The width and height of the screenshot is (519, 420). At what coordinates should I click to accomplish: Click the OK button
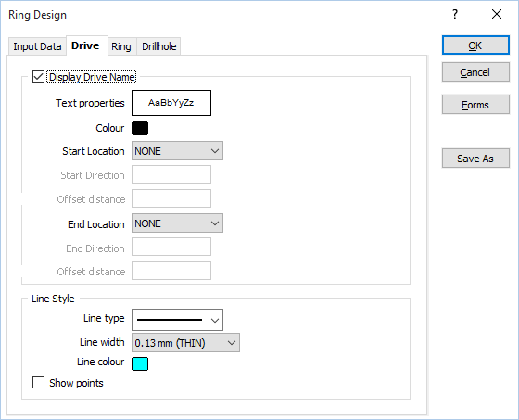click(x=475, y=45)
